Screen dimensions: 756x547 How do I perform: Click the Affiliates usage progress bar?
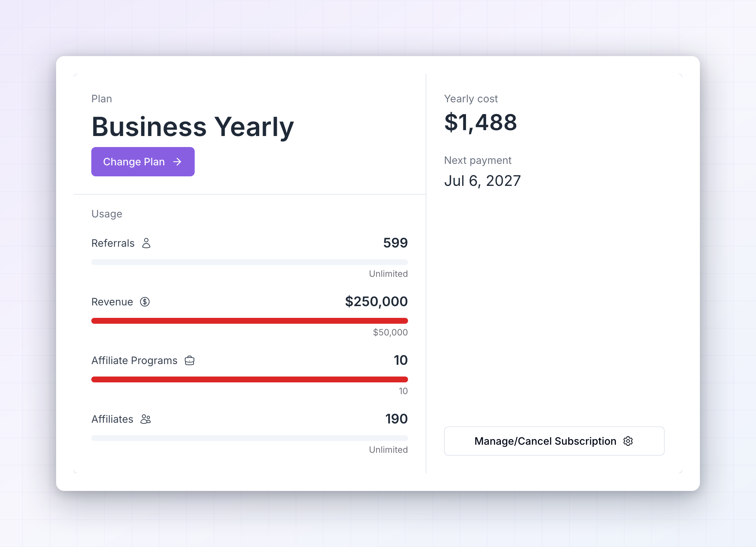pos(250,438)
